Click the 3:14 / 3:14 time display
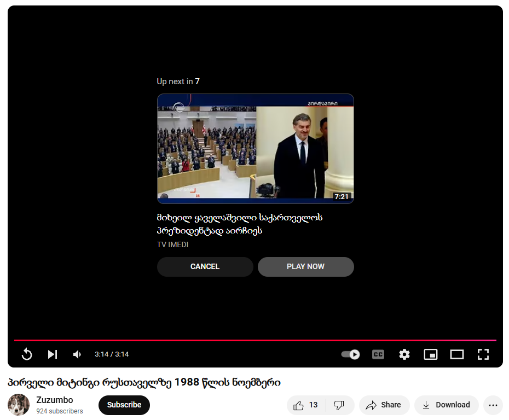 112,354
